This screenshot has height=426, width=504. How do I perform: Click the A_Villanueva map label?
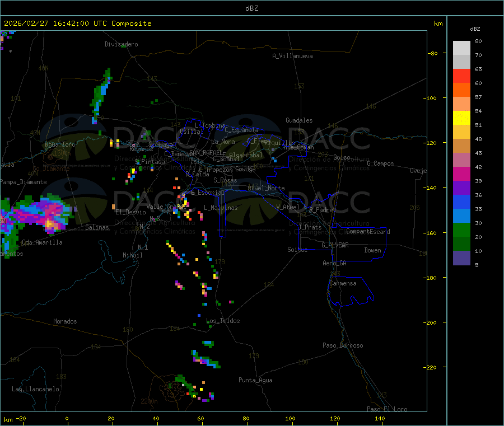point(292,56)
